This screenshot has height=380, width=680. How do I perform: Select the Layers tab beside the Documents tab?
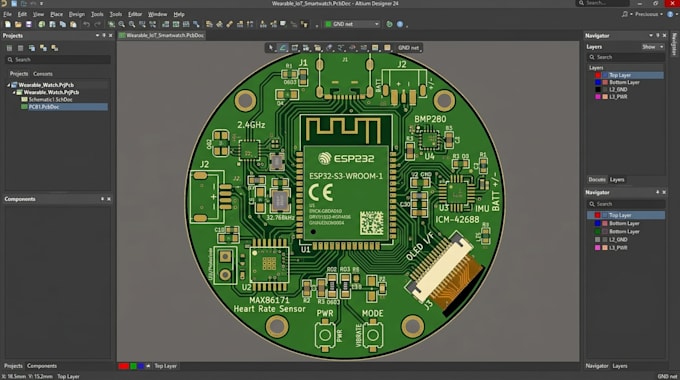coord(617,180)
